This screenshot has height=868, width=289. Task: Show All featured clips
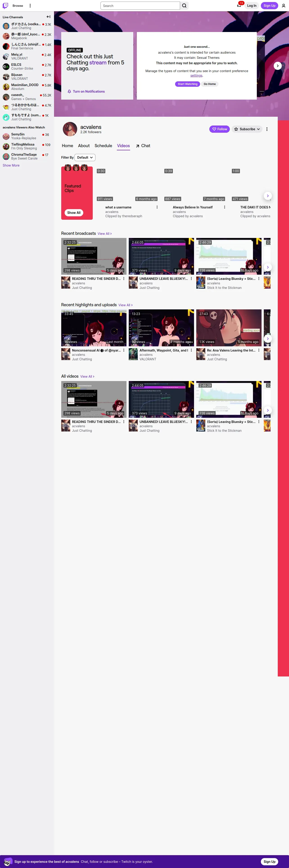74,213
